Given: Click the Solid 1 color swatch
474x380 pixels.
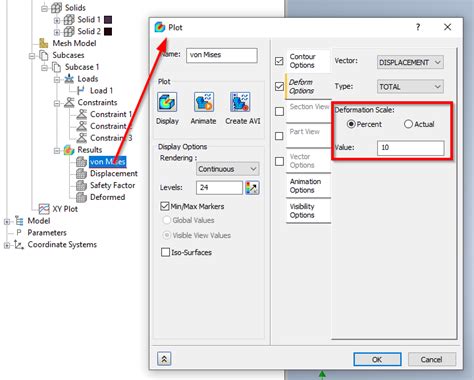Looking at the screenshot, I should pos(108,20).
